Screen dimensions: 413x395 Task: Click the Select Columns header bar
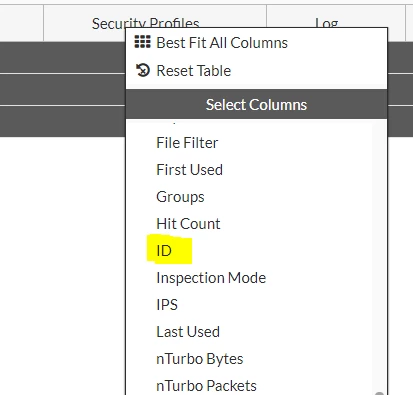pos(256,104)
